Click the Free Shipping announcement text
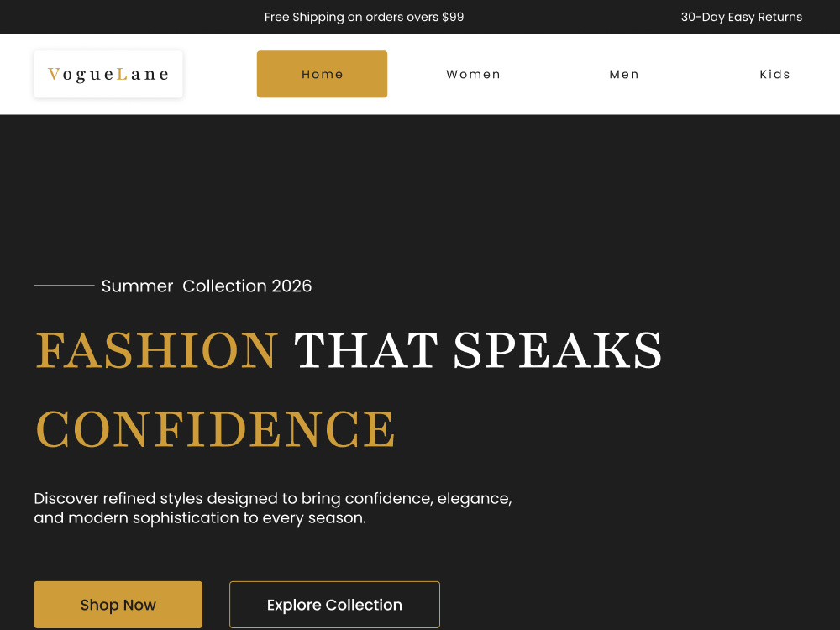Image resolution: width=840 pixels, height=630 pixels. tap(365, 17)
